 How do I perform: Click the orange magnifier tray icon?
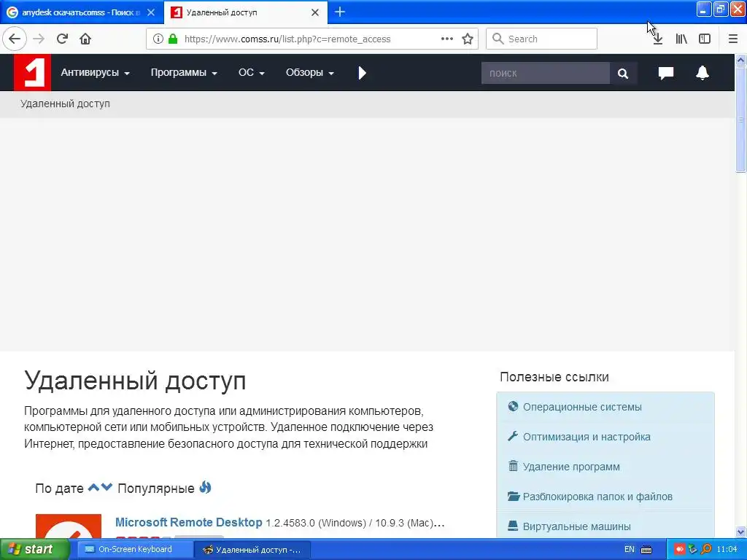click(705, 550)
